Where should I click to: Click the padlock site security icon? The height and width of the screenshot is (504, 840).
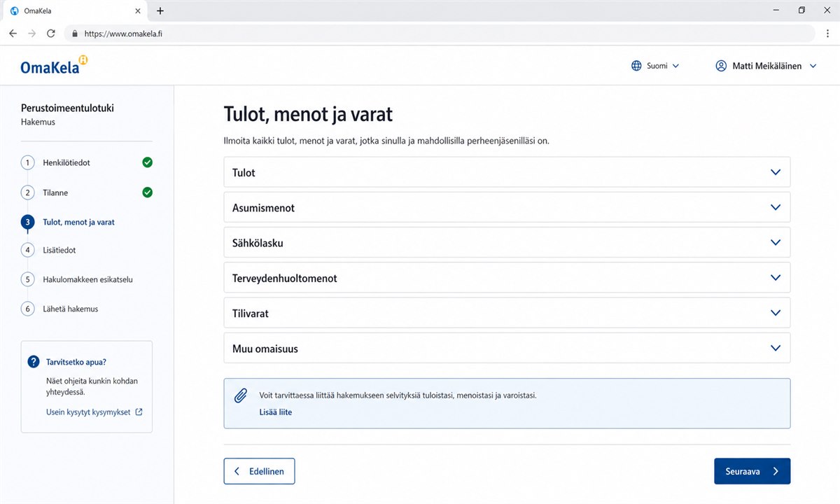pyautogui.click(x=75, y=34)
